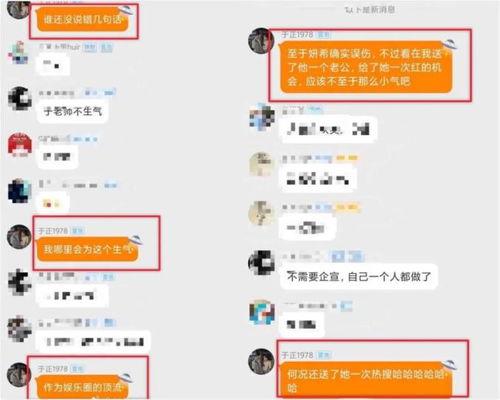Select the orange '谁还没说错几句话' message bubble
The width and height of the screenshot is (500, 400).
[82, 20]
